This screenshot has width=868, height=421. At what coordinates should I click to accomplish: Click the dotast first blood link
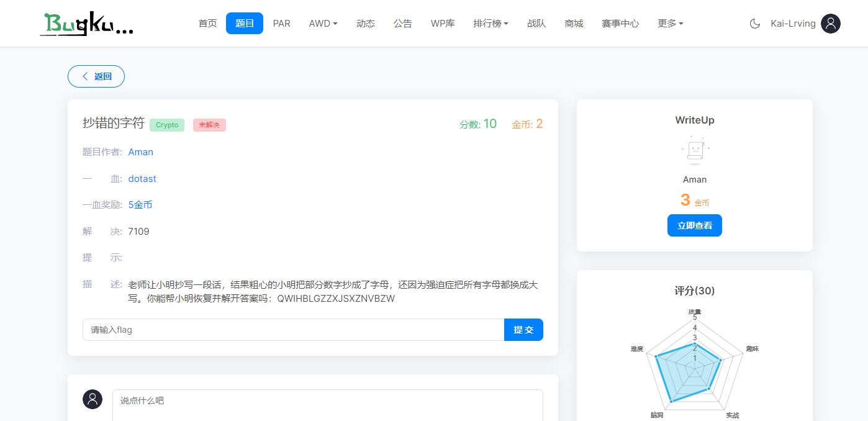142,178
